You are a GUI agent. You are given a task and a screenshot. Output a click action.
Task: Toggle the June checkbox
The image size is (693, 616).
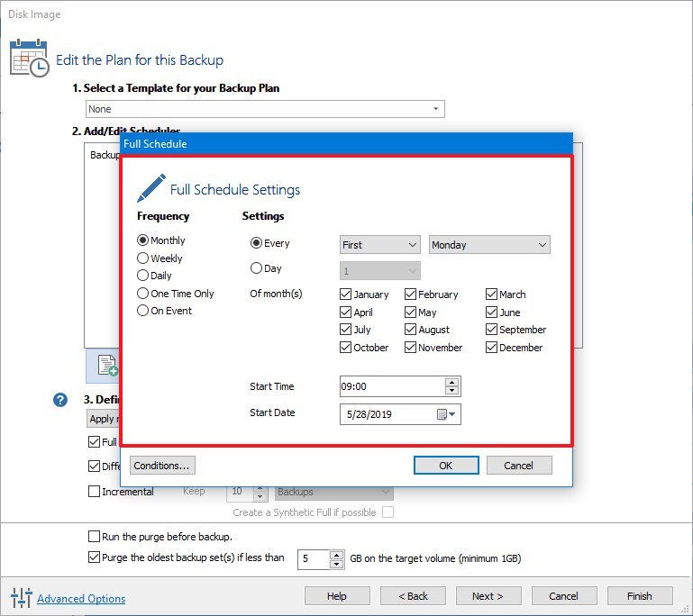491,313
